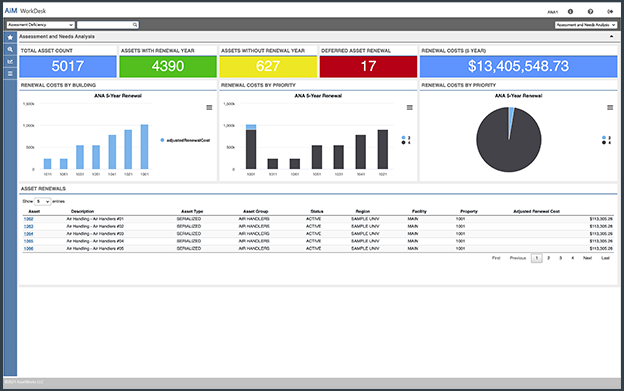The width and height of the screenshot is (624, 391).
Task: Toggle adjustedRenewalCost legend series
Action: 185,140
